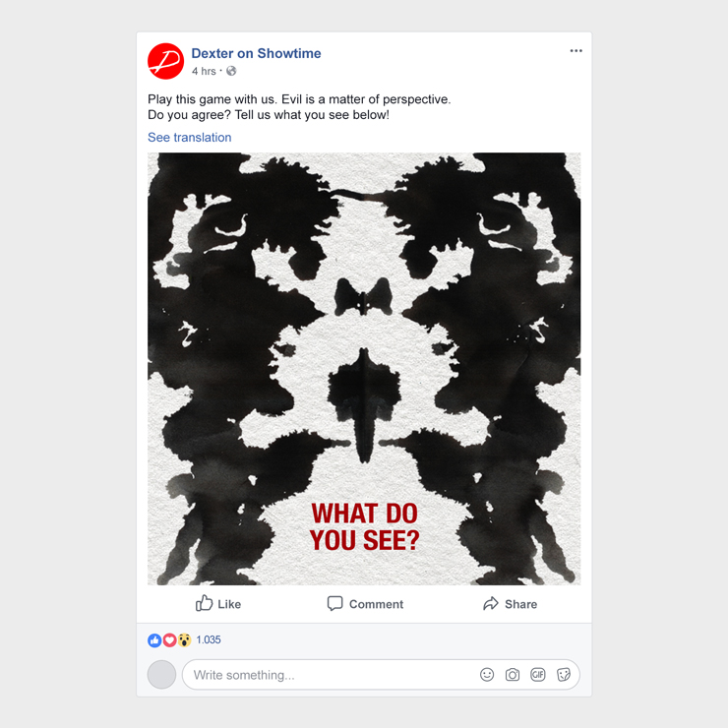Open the GIF picker icon
The width and height of the screenshot is (728, 728).
(x=538, y=675)
